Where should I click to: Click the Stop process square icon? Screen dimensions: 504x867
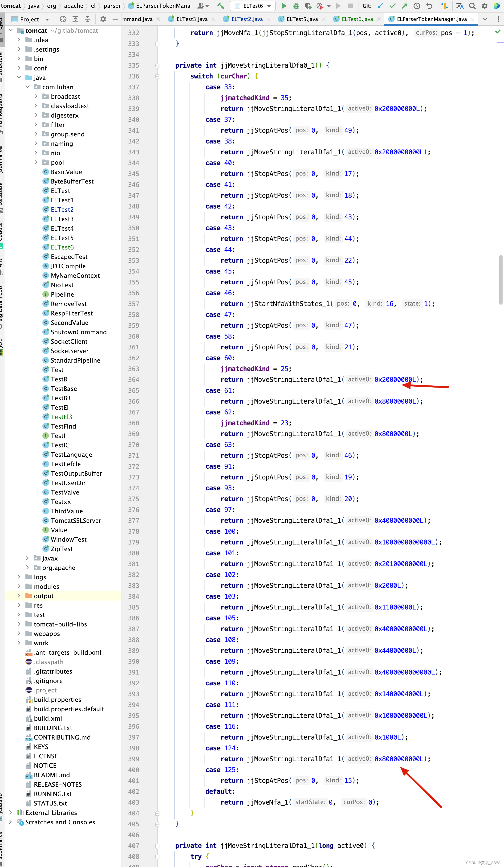[350, 6]
